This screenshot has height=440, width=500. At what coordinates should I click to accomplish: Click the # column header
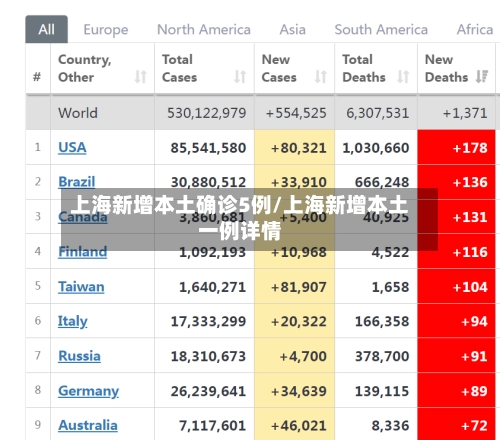37,77
